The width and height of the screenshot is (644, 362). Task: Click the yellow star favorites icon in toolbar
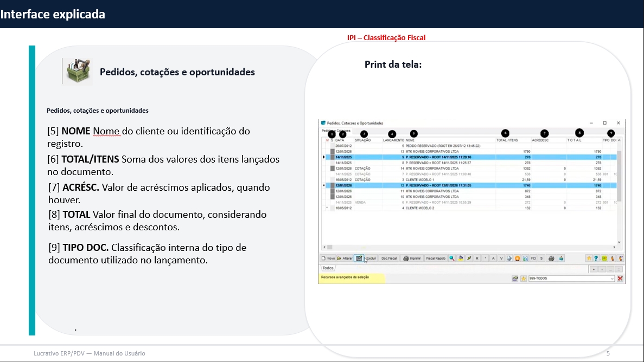click(589, 258)
